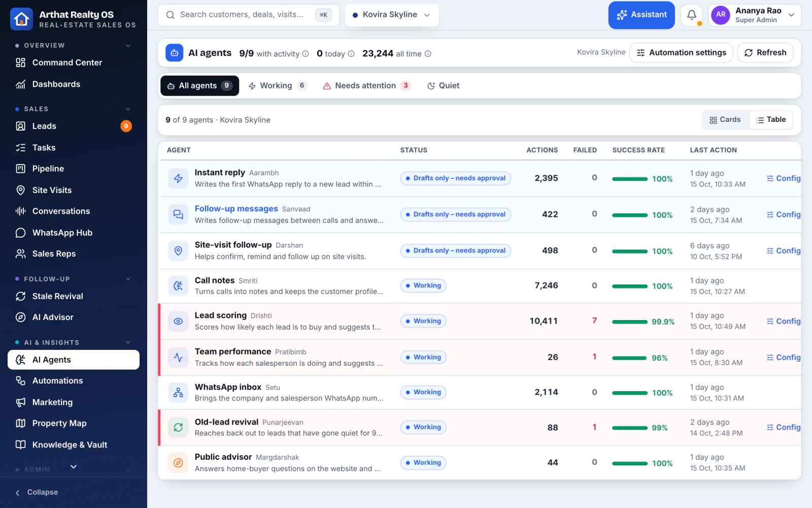Click the Follow-up messages chat agent icon
The height and width of the screenshot is (508, 812).
click(178, 214)
